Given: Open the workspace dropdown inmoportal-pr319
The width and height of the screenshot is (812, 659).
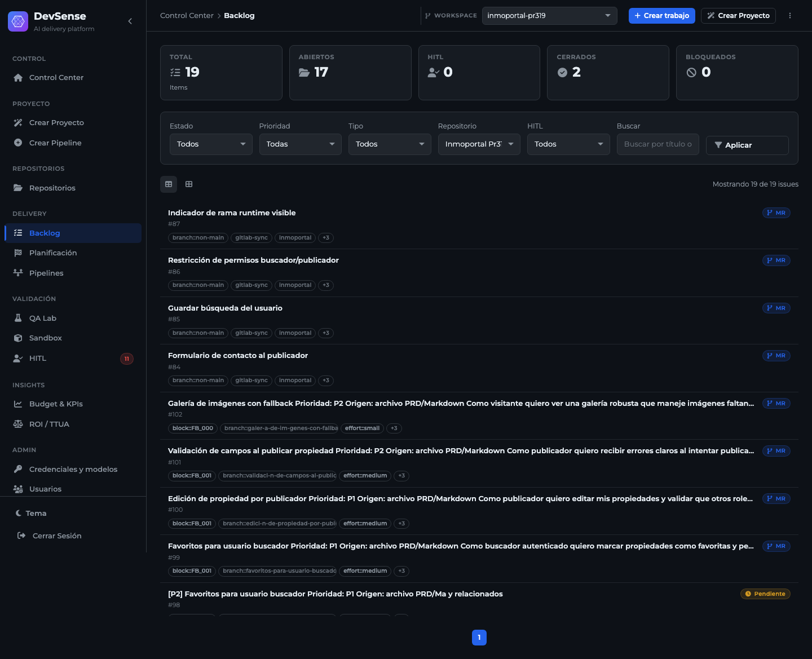Looking at the screenshot, I should [550, 16].
